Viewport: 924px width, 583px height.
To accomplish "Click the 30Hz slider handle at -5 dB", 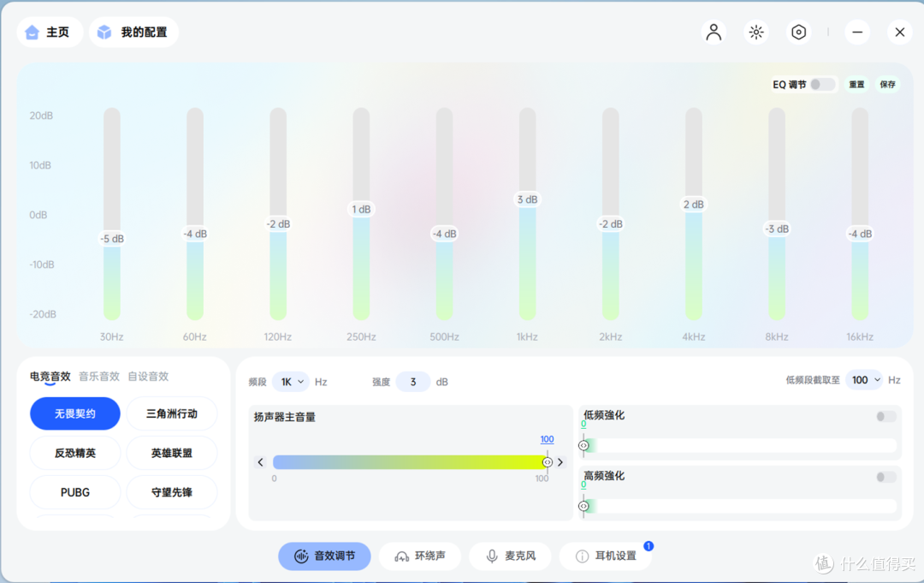I will pos(112,239).
